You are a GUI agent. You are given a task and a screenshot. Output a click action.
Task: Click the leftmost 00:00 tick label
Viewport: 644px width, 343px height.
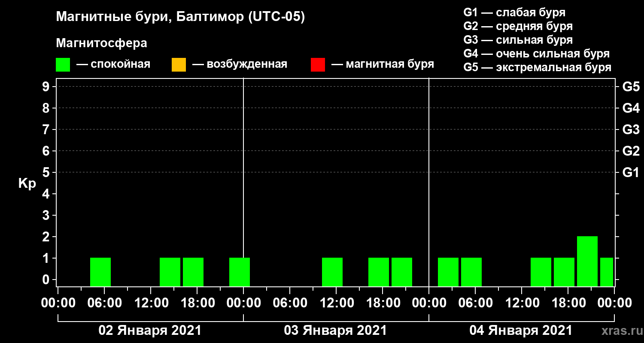58,303
